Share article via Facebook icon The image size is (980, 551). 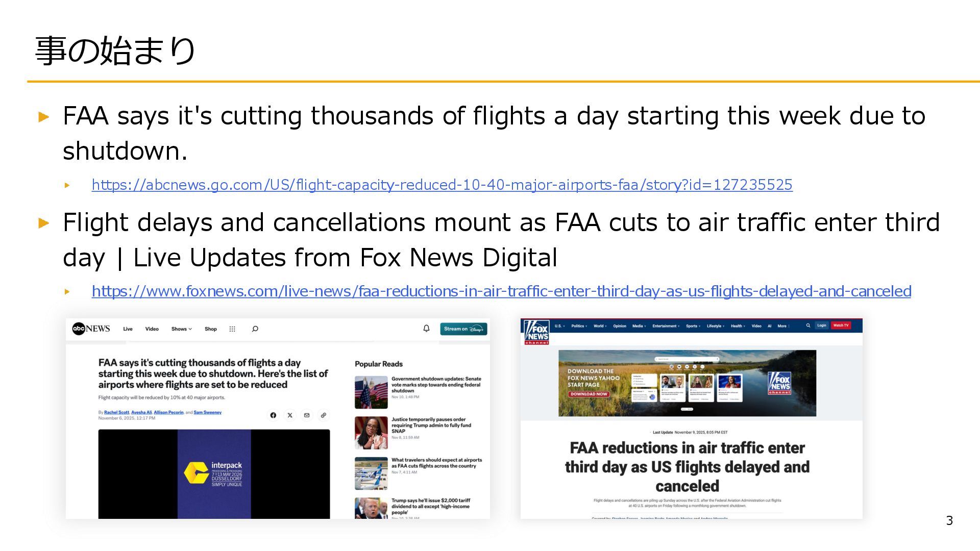273,415
